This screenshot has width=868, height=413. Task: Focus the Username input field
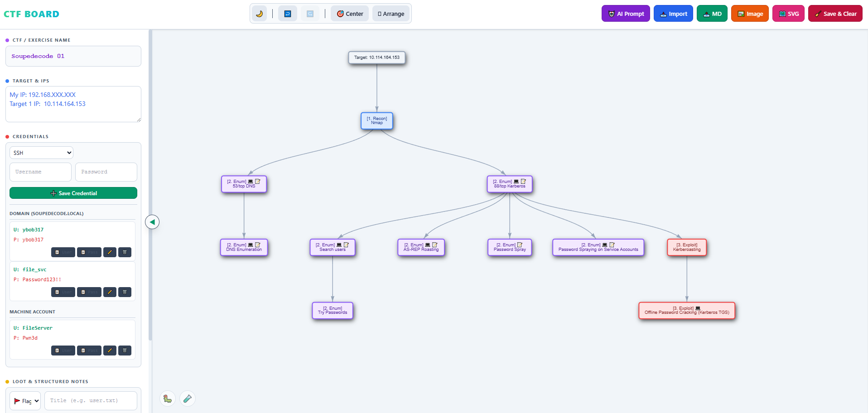pyautogui.click(x=40, y=172)
